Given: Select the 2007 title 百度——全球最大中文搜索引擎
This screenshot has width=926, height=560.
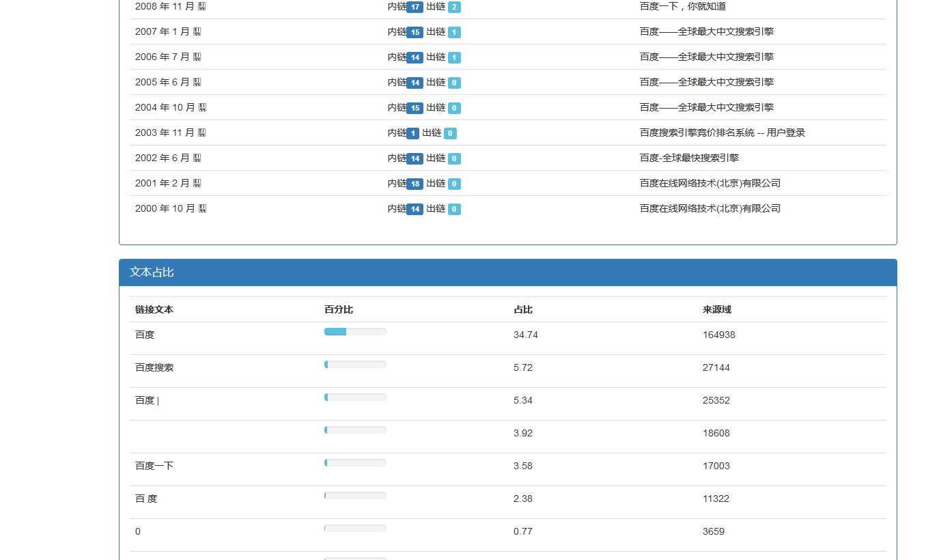Looking at the screenshot, I should click(x=707, y=31).
